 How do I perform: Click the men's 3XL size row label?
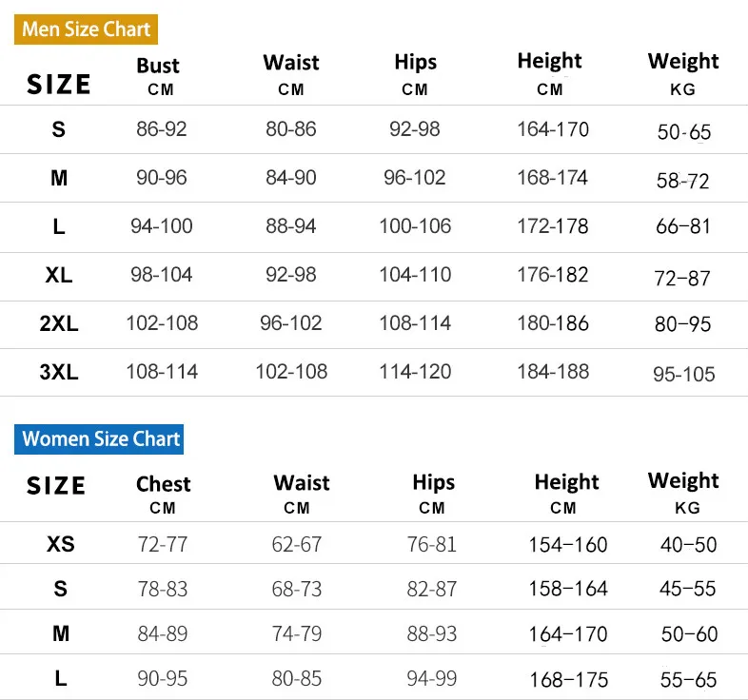[x=59, y=372]
